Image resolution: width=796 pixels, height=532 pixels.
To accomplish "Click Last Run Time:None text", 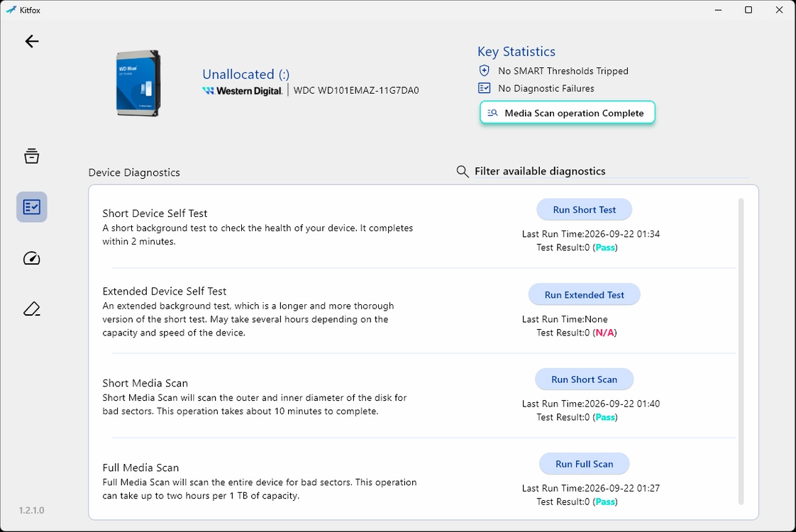I will point(565,319).
